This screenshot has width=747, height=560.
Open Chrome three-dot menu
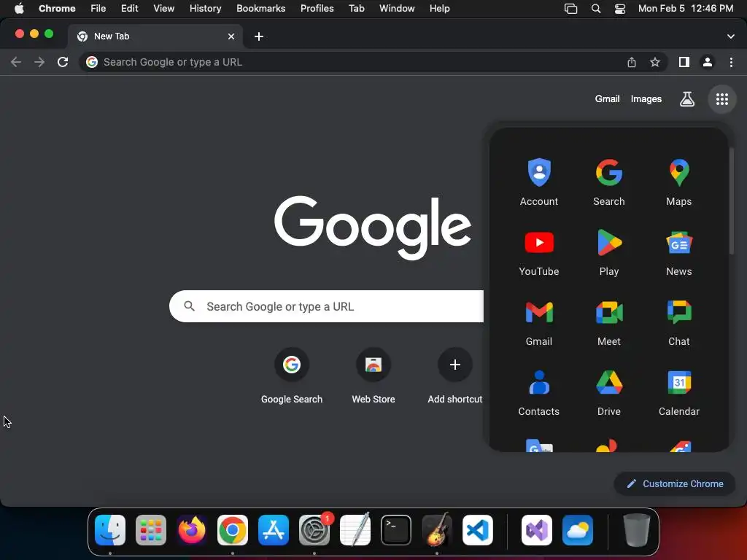[731, 62]
